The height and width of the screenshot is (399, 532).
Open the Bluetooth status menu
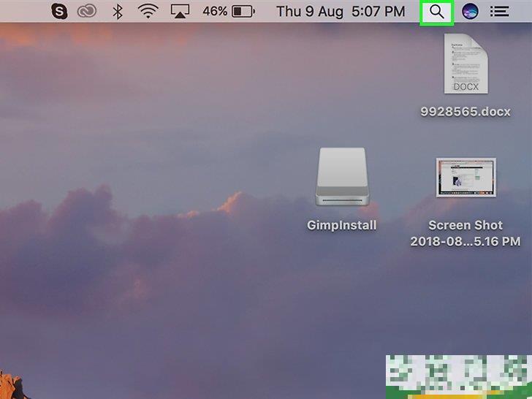[117, 12]
